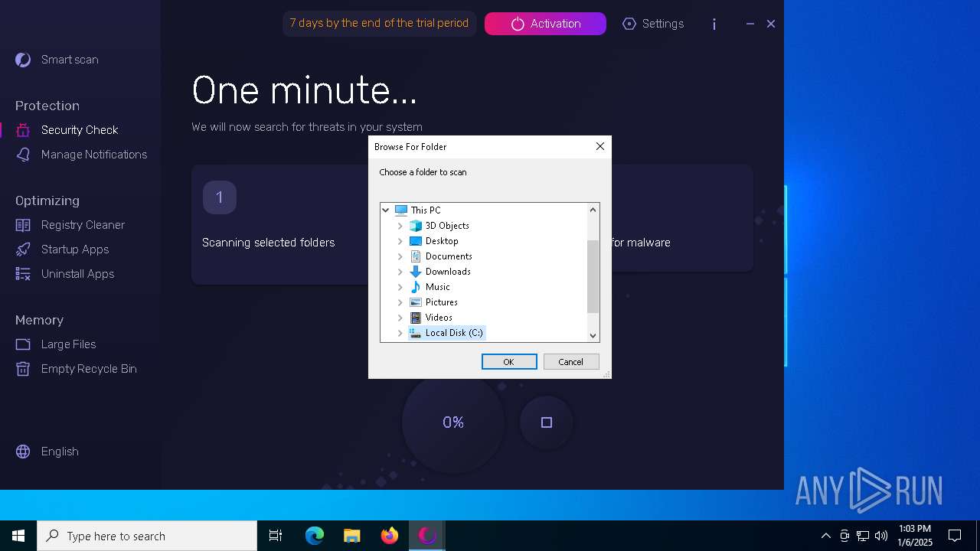Select Desktop folder in tree
Screen dimensions: 980x551
coord(442,241)
